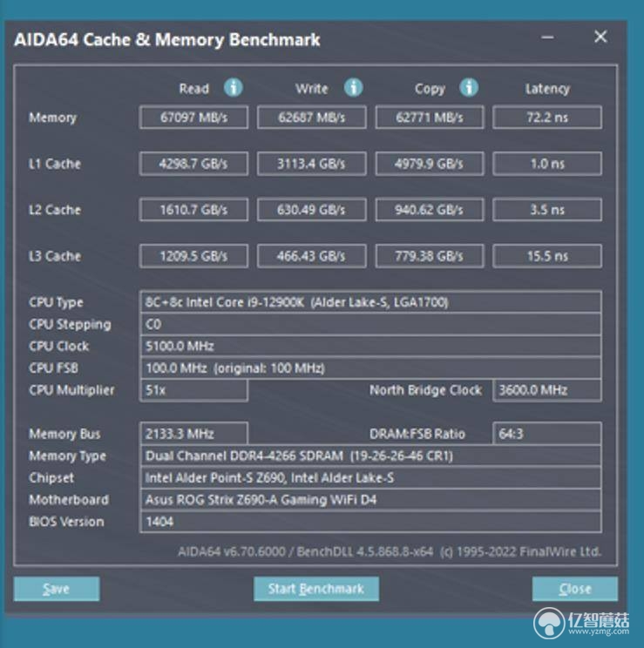
Task: Select the Memory copy value 62771 MB/s
Action: tap(430, 118)
